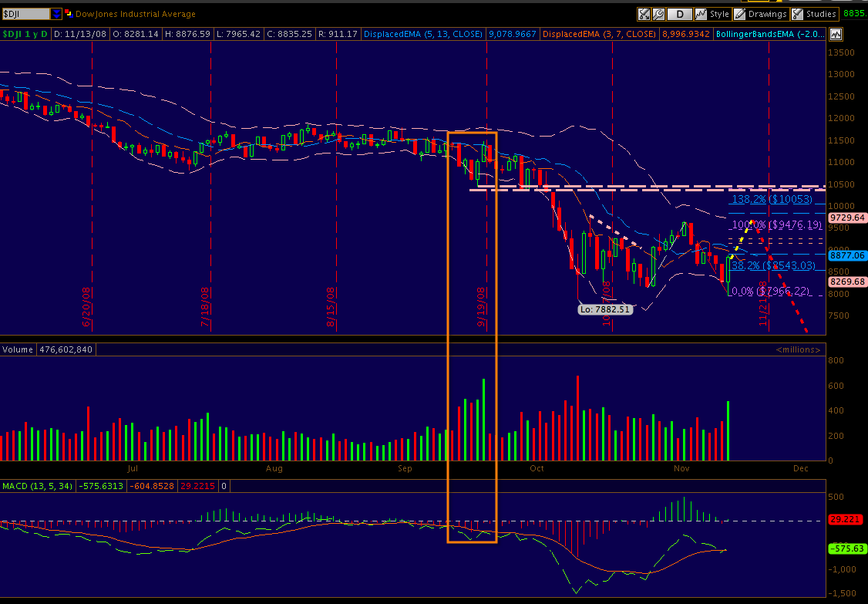Open the Studies menu
This screenshot has height=604, width=868.
[x=814, y=14]
